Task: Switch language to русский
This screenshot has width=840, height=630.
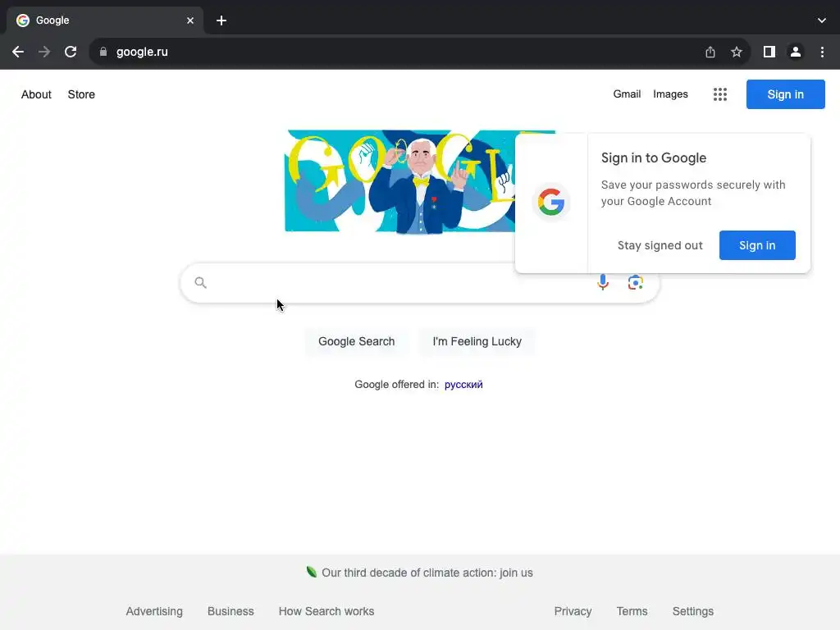Action: (463, 385)
